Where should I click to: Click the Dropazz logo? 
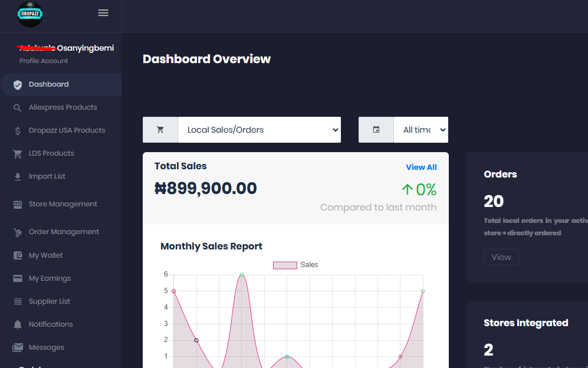click(30, 14)
